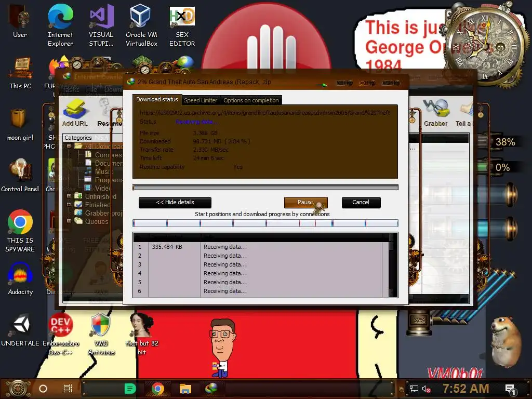This screenshot has width=532, height=399.
Task: Open the VISUAL STUPI... desktop shortcut
Action: [x=101, y=25]
